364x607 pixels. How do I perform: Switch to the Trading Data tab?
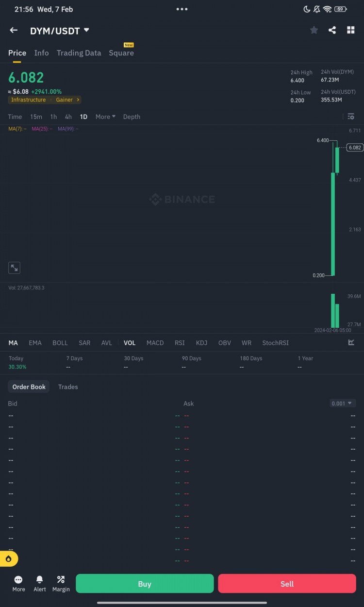coord(79,53)
